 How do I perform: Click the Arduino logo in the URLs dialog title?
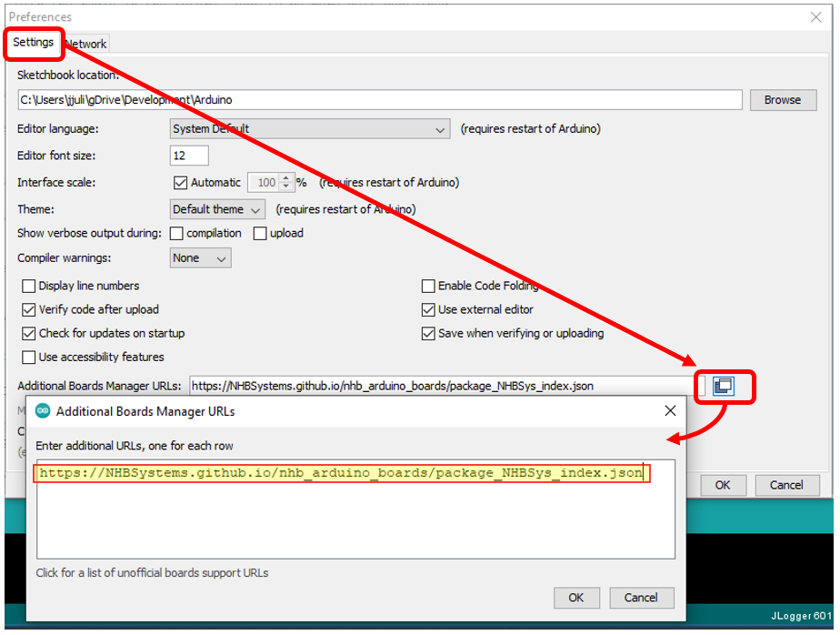click(43, 411)
